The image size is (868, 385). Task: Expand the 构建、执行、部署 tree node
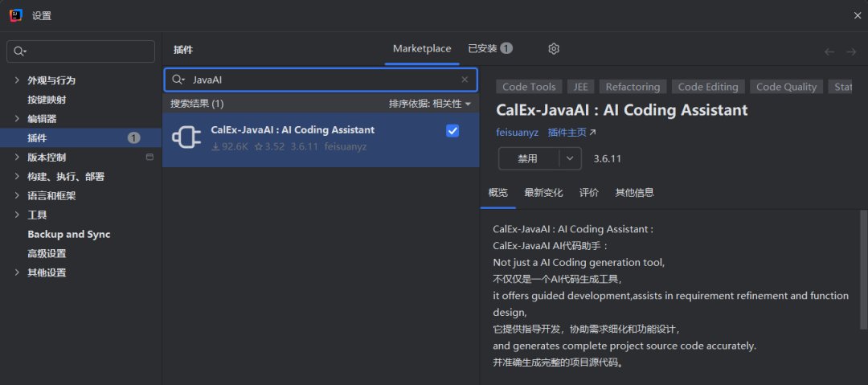click(17, 177)
